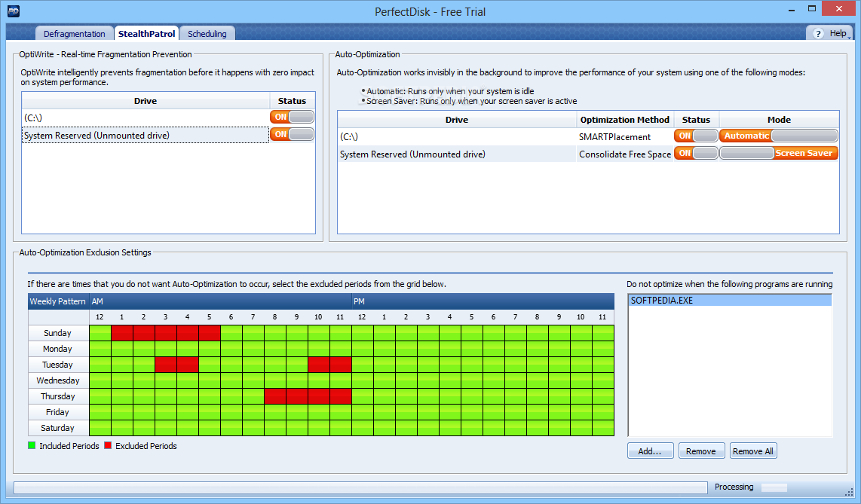Exclude Saturday 11 PM period cell
This screenshot has height=504, width=861.
[603, 428]
